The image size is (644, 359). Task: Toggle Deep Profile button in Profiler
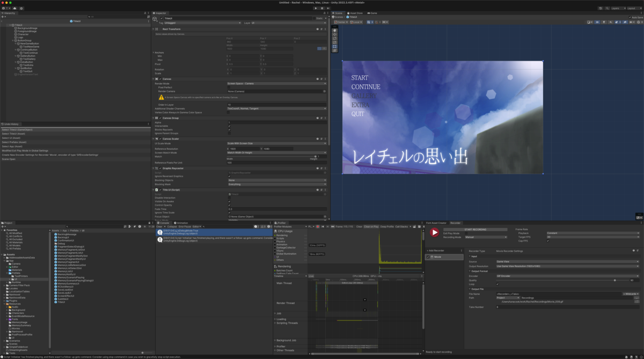(387, 226)
